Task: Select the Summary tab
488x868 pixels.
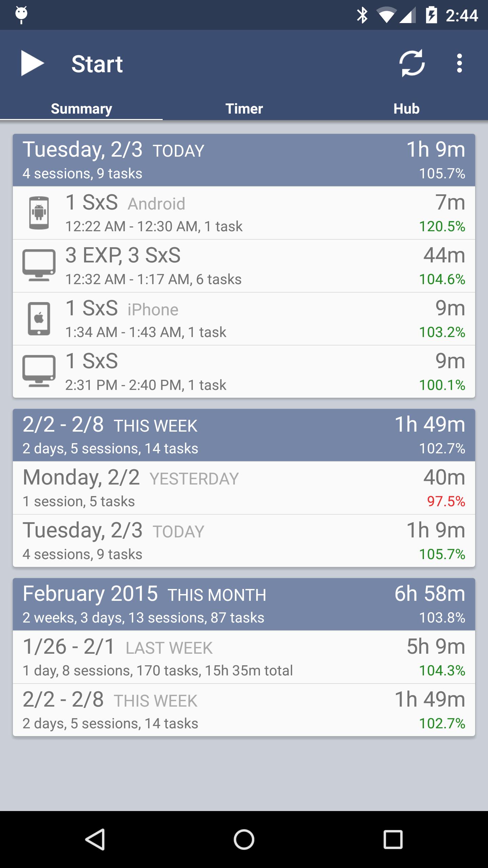Action: (81, 108)
